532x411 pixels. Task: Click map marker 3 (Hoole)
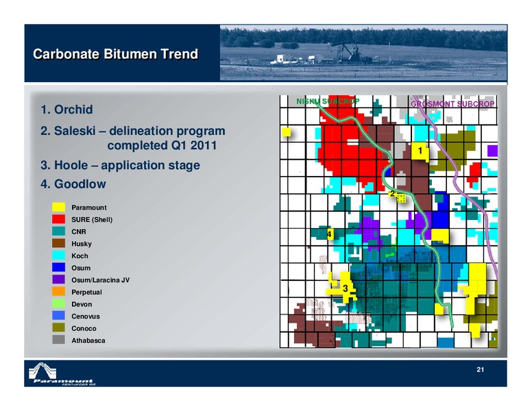pyautogui.click(x=345, y=288)
